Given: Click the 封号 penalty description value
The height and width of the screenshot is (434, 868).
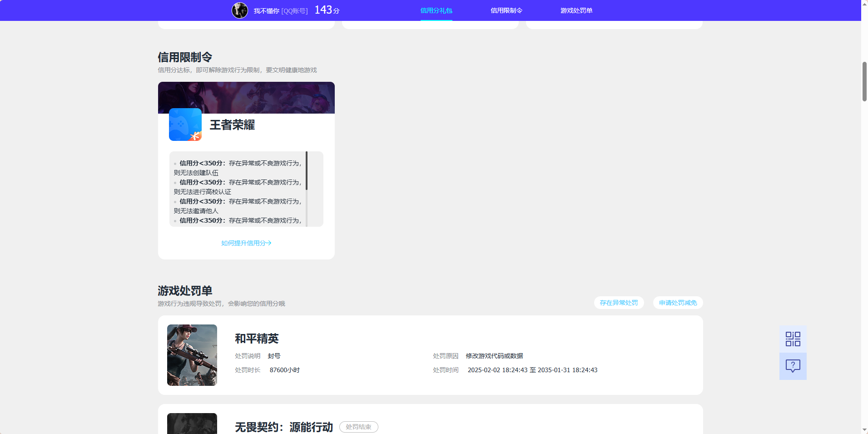Looking at the screenshot, I should (x=274, y=356).
